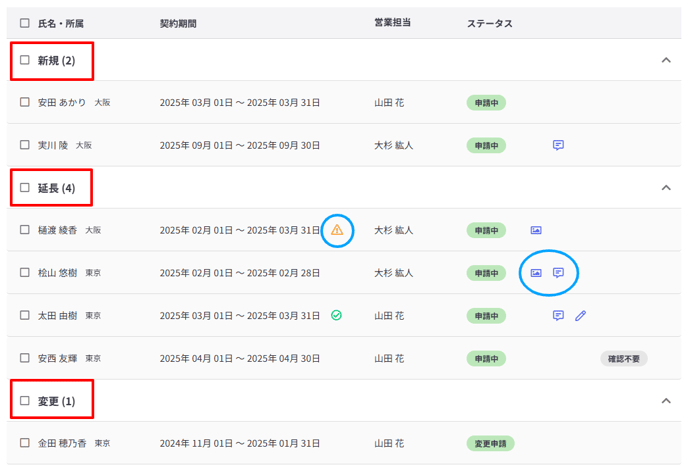
Task: Open comment icon for 太田 由樹
Action: click(559, 316)
